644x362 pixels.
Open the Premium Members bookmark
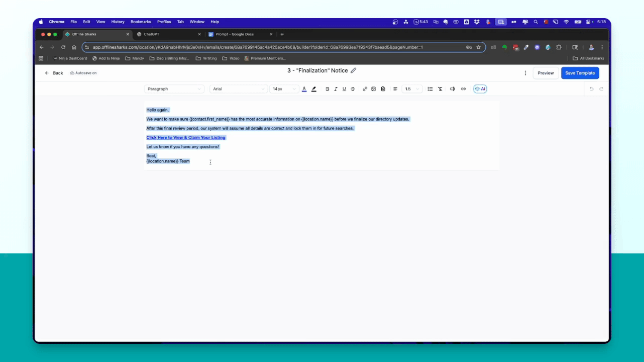[x=265, y=58]
